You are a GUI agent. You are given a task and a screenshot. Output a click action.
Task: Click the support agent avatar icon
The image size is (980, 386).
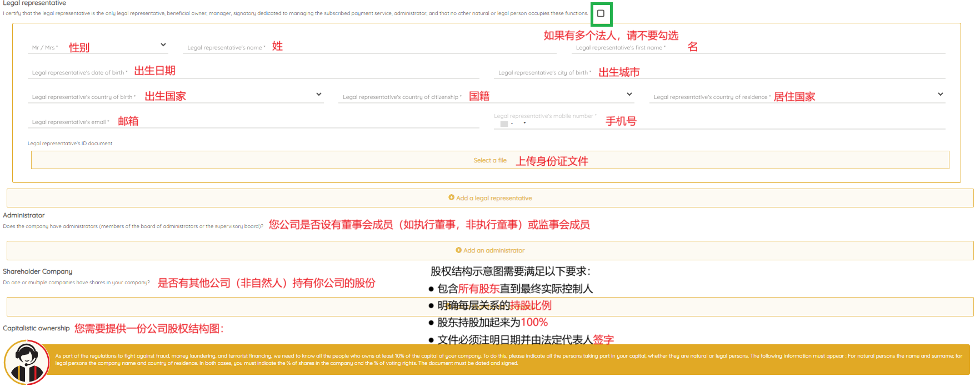(x=26, y=362)
